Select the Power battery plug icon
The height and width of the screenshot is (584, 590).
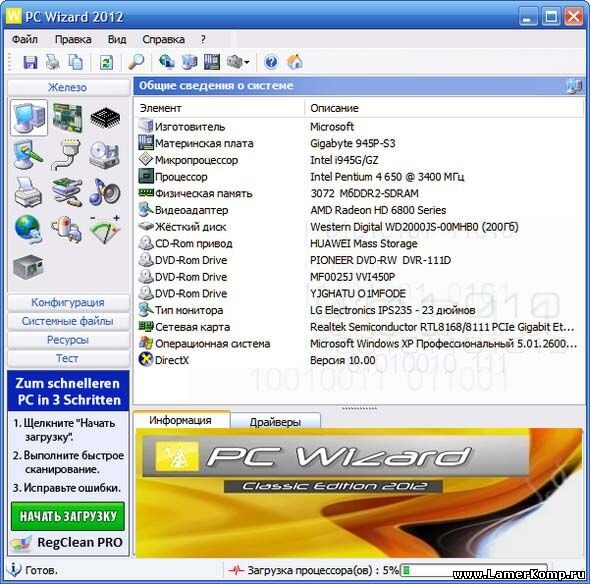point(67,229)
